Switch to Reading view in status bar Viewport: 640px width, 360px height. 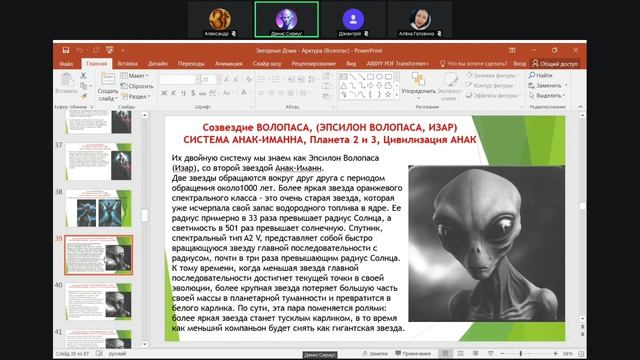[476, 353]
